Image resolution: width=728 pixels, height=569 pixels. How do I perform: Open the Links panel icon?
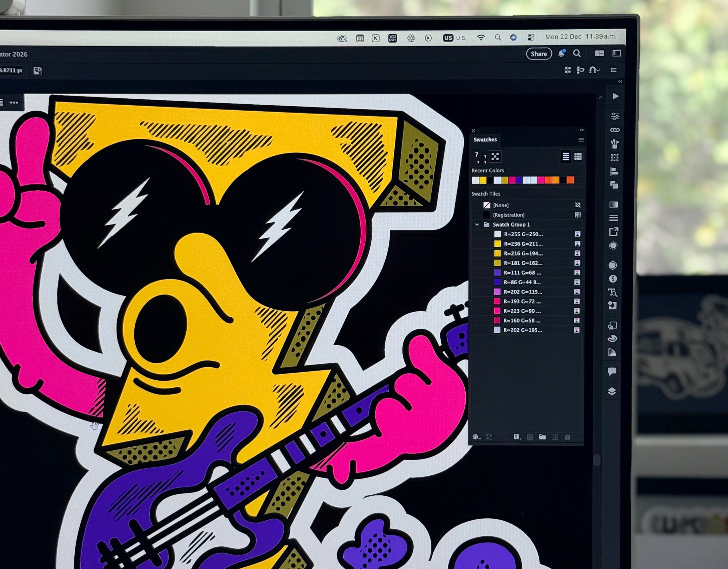615,130
